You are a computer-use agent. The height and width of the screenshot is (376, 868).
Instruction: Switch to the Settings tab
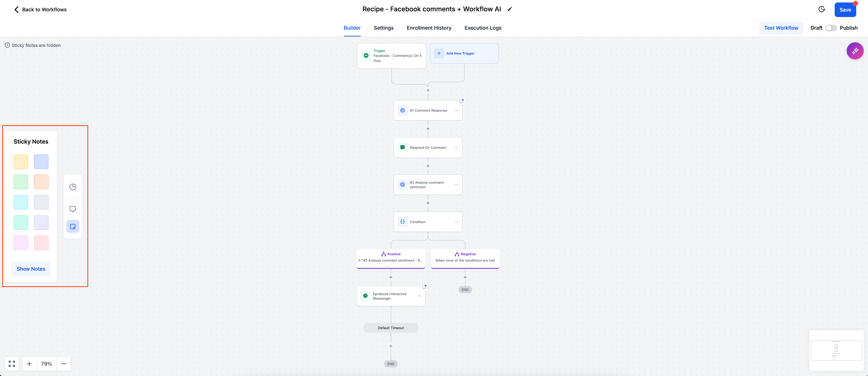point(384,28)
